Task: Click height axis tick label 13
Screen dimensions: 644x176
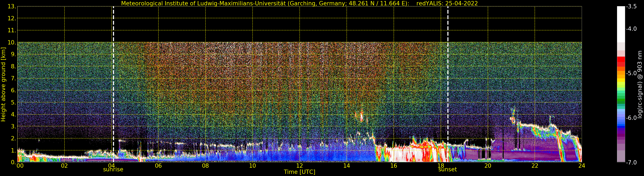Action: 12,6
